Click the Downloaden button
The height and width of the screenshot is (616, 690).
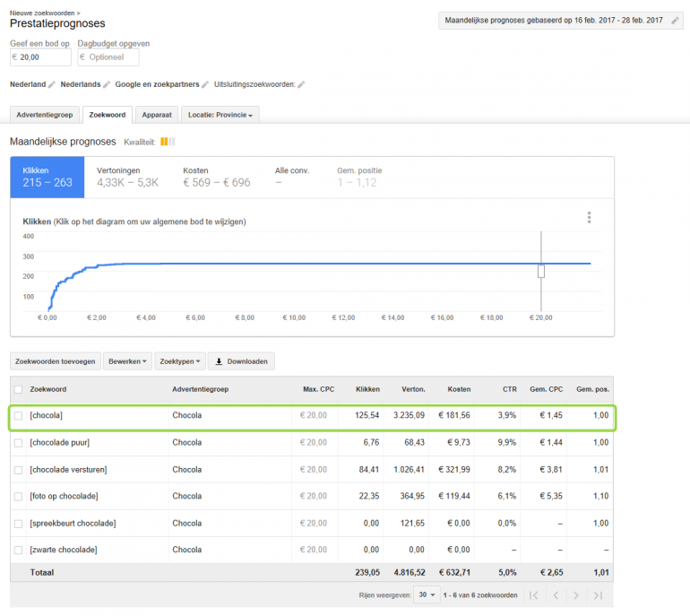[241, 361]
